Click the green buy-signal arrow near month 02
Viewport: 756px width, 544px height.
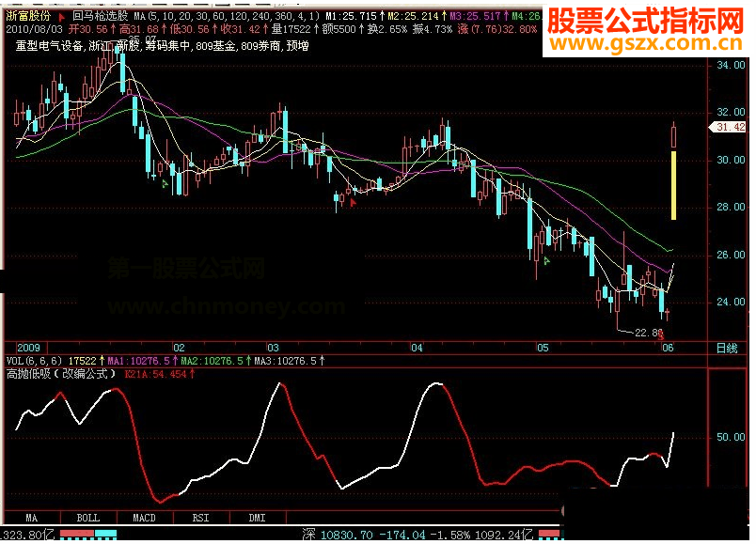(165, 183)
